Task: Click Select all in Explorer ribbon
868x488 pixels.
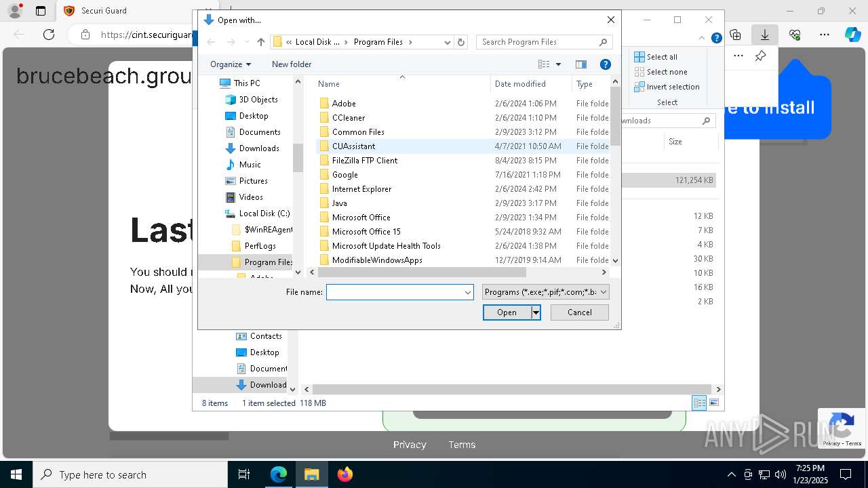Action: click(x=656, y=57)
